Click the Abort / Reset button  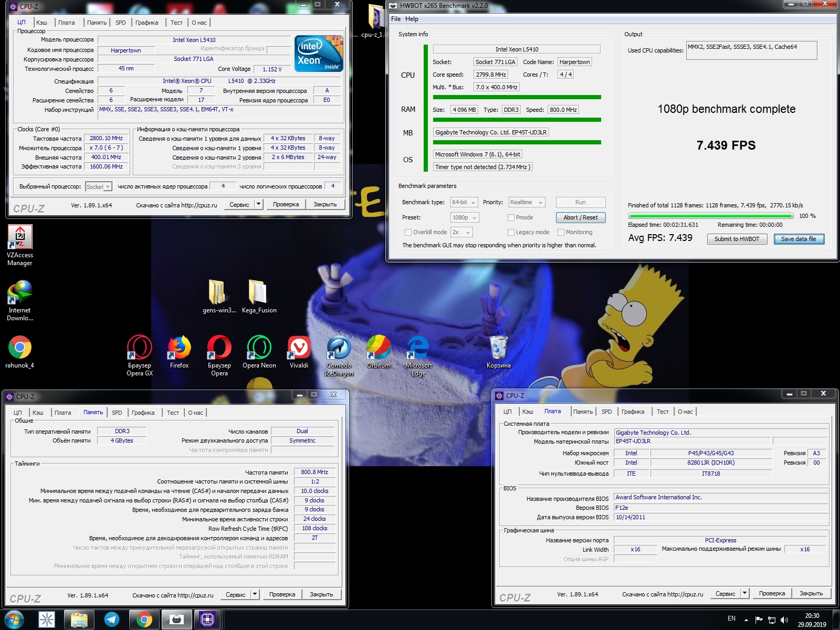(581, 217)
